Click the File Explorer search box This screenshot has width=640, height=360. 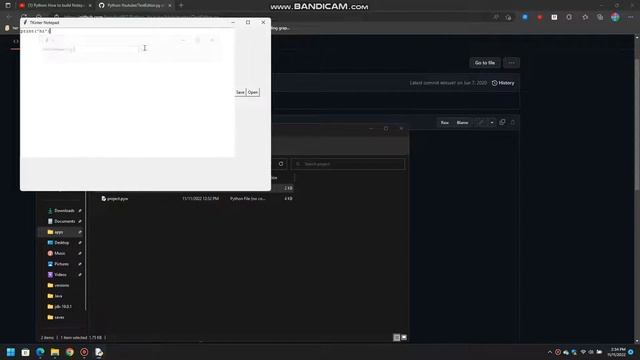tap(348, 164)
